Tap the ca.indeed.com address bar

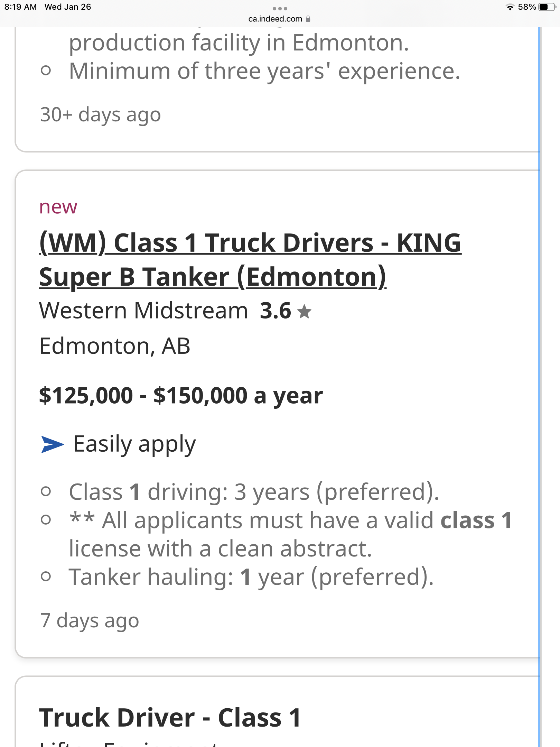coord(275,19)
